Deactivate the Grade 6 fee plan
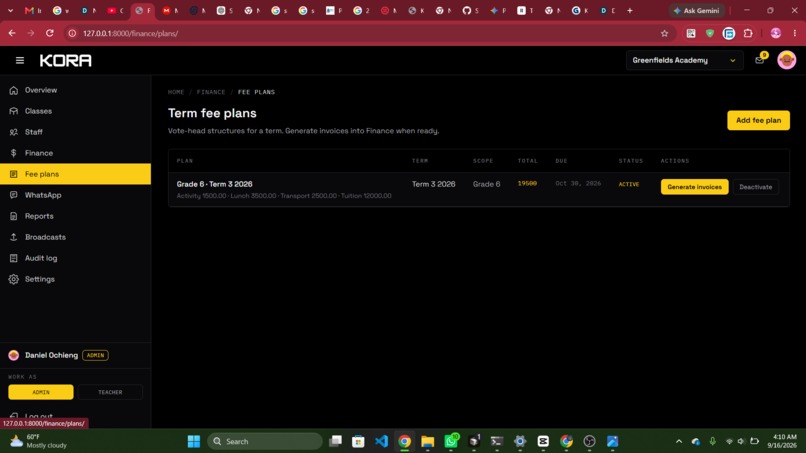The image size is (806, 453). (x=756, y=187)
